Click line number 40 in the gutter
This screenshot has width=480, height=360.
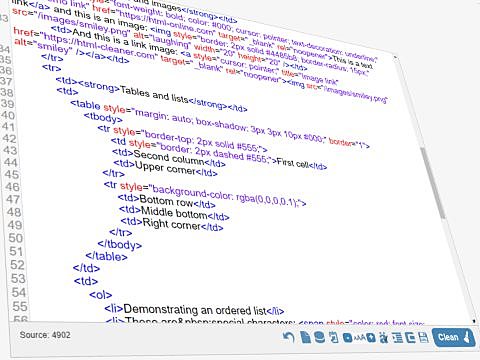click(7, 115)
